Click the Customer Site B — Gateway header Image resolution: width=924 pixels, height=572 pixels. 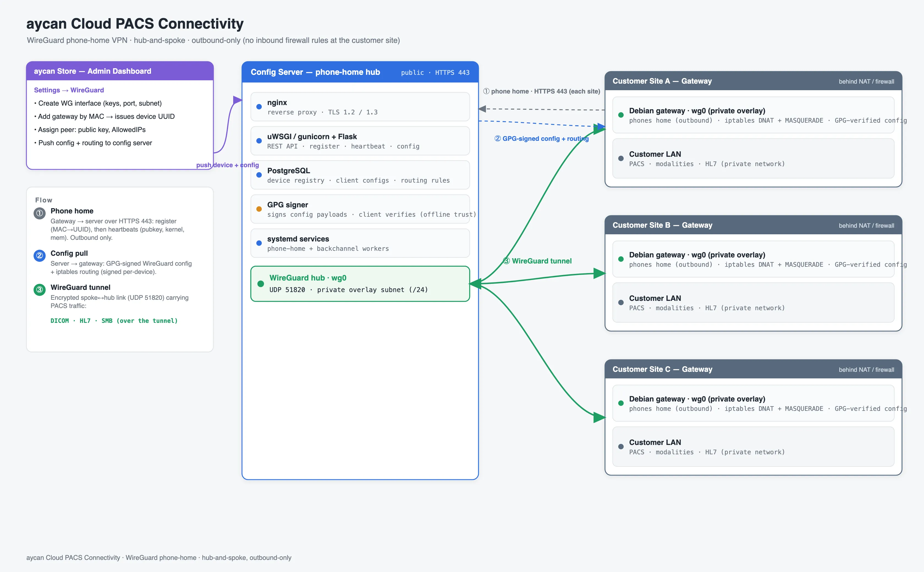[x=754, y=225]
